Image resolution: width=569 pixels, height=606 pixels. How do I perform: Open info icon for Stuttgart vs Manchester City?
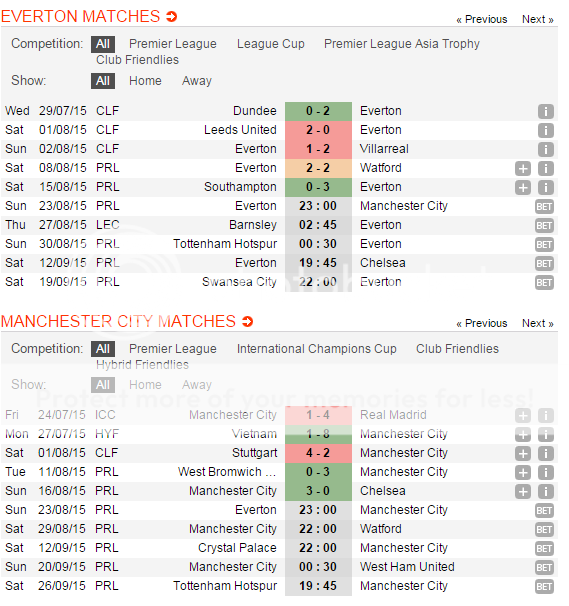(x=545, y=453)
